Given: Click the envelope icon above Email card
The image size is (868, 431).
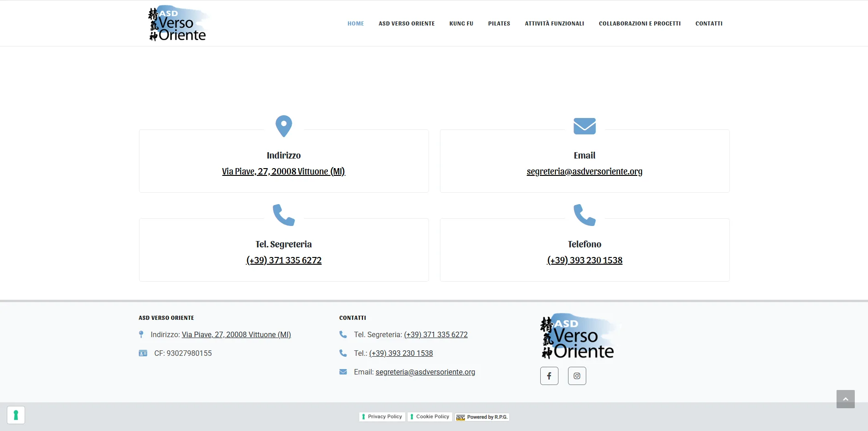Looking at the screenshot, I should coord(584,126).
